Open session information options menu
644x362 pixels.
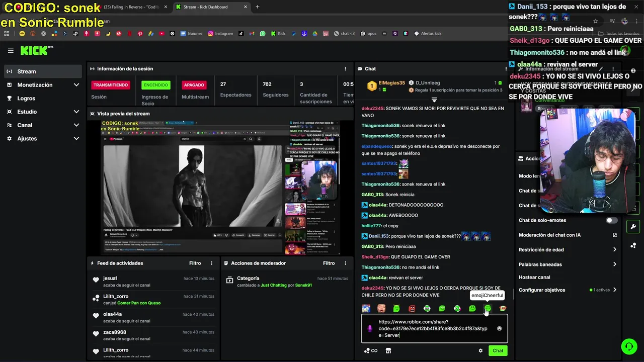click(x=345, y=69)
